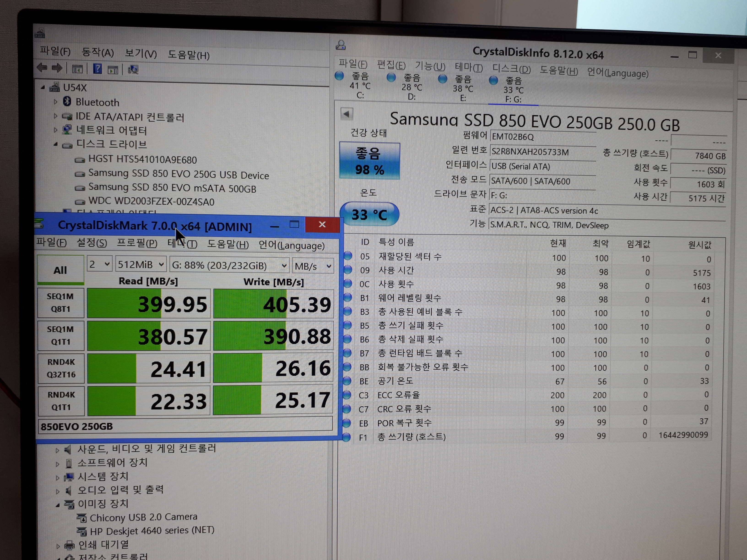Image resolution: width=747 pixels, height=560 pixels.
Task: Click the status orb for attribute 05
Action: click(x=348, y=256)
